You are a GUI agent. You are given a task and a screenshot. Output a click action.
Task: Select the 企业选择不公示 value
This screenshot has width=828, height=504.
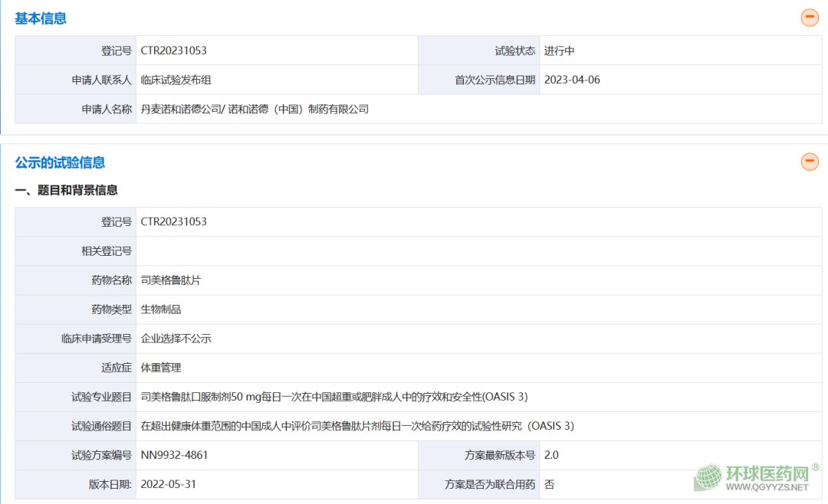point(176,339)
